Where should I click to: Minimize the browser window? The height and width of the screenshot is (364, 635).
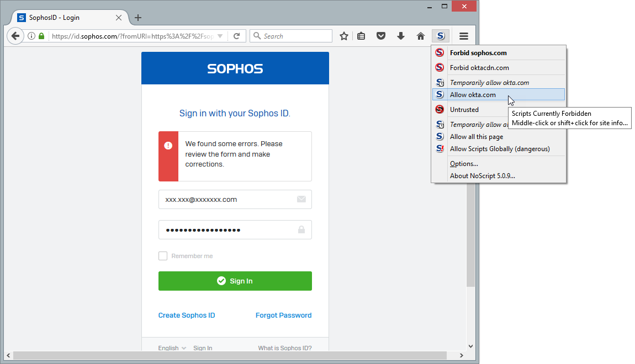pos(430,7)
